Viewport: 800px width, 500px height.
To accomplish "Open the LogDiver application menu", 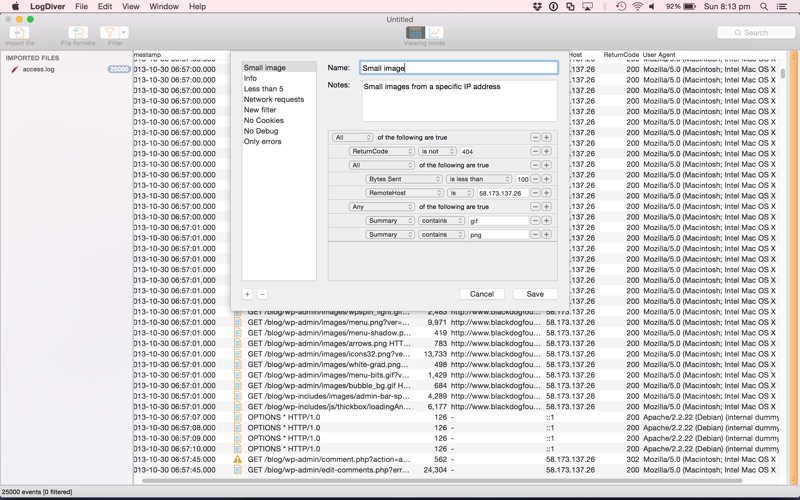I will tap(47, 7).
